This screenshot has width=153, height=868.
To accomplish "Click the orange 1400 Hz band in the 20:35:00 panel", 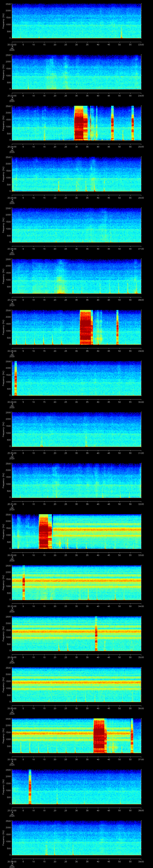I will (76, 683).
